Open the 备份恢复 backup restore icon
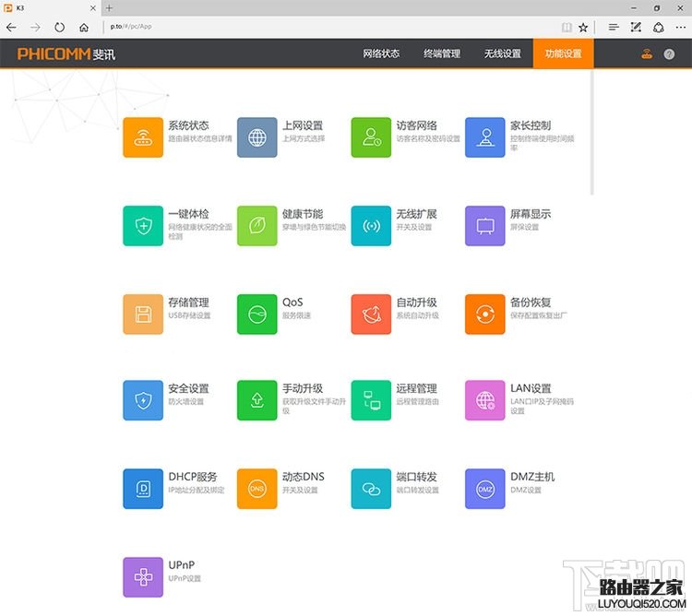 click(x=485, y=314)
